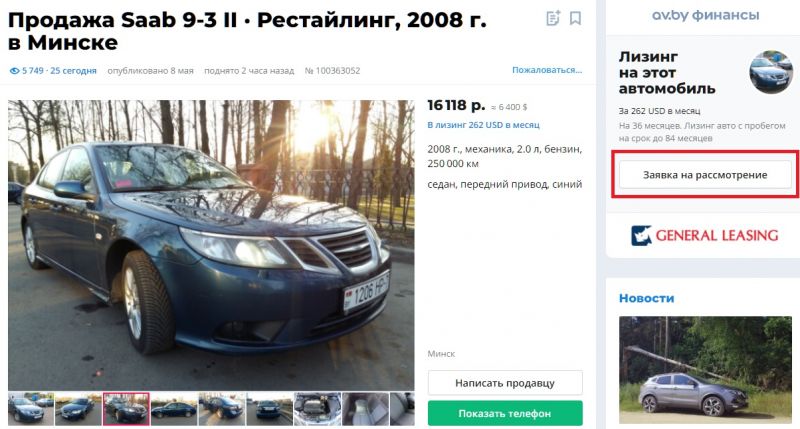Select the first car thumbnail in gallery
This screenshot has width=800, height=429.
31,409
